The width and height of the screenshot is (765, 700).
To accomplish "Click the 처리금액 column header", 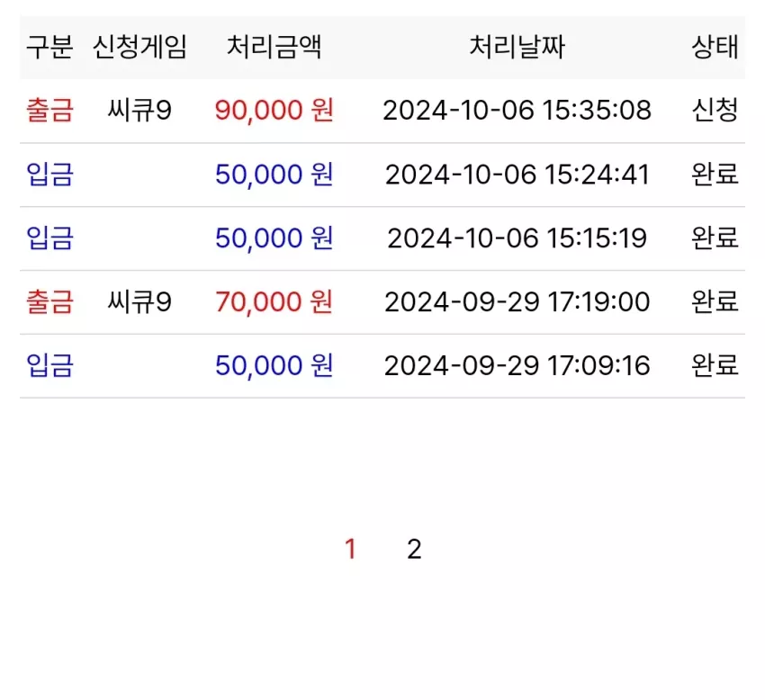I will click(274, 48).
